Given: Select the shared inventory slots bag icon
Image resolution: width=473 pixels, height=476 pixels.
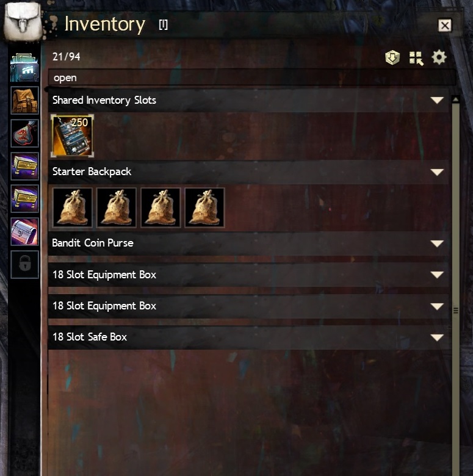Looking at the screenshot, I should point(24,67).
